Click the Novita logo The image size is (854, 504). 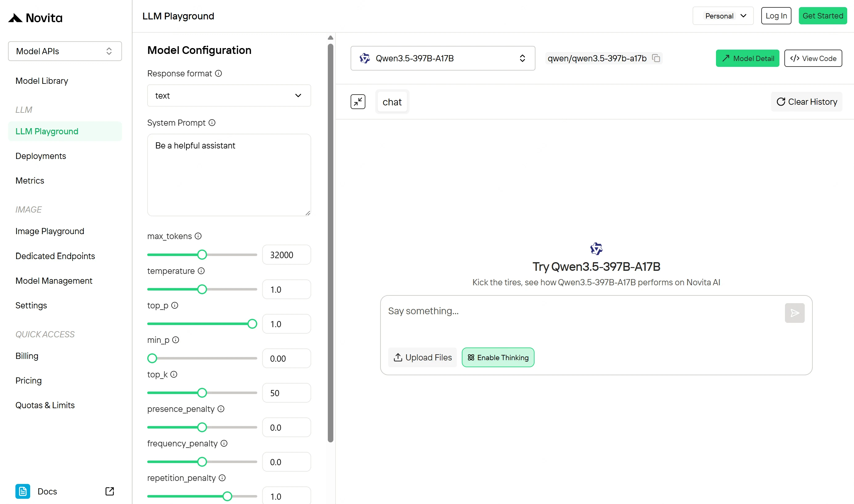[x=35, y=18]
